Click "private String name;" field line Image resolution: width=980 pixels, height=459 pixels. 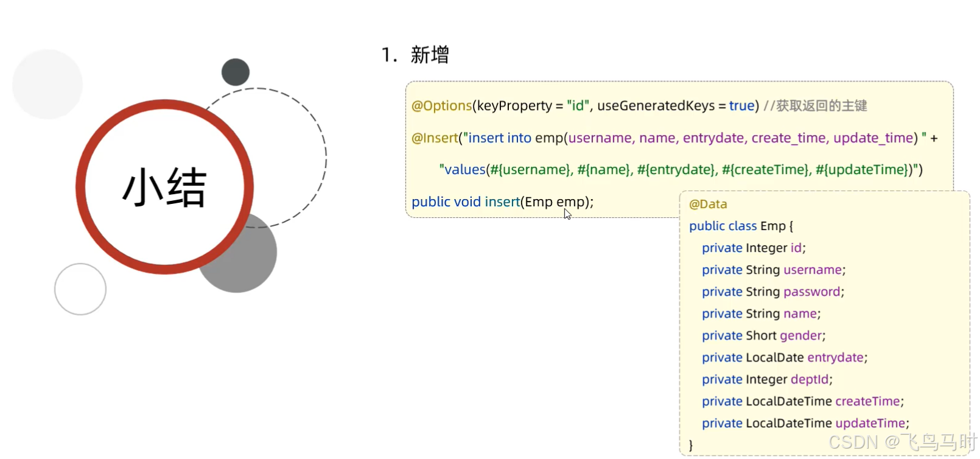tap(761, 314)
